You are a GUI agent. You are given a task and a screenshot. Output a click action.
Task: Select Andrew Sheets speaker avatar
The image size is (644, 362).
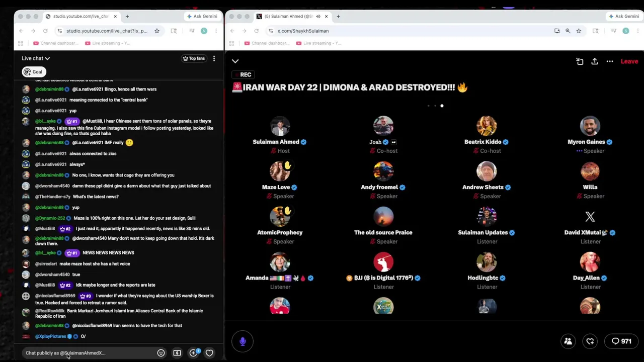click(487, 171)
